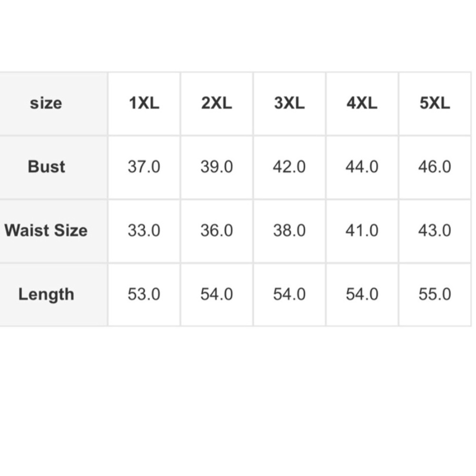Click the 1XL length value 53.0
Image resolution: width=476 pixels, height=476 pixels.
point(144,294)
